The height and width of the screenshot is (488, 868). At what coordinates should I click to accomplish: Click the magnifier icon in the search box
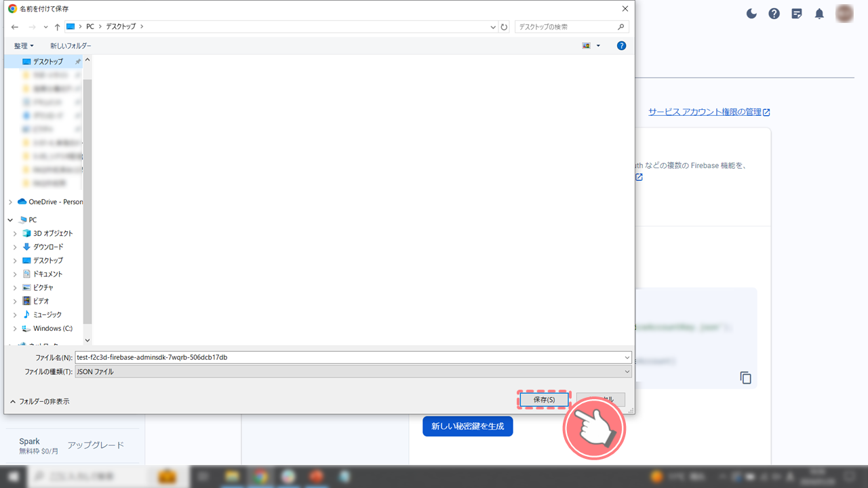pos(621,27)
